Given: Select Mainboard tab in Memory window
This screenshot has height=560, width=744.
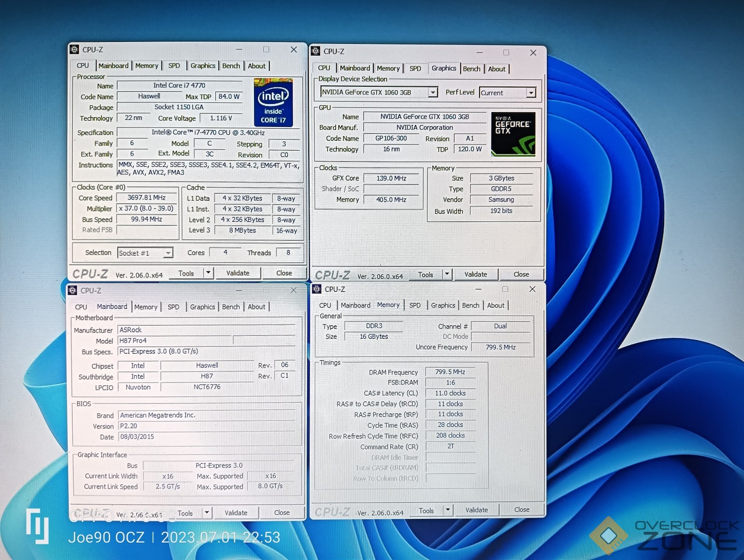Looking at the screenshot, I should (x=355, y=305).
